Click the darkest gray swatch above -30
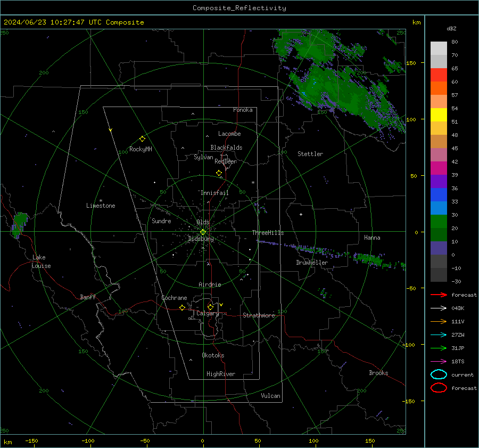Image resolution: width=479 pixels, height=448 pixels. click(439, 275)
